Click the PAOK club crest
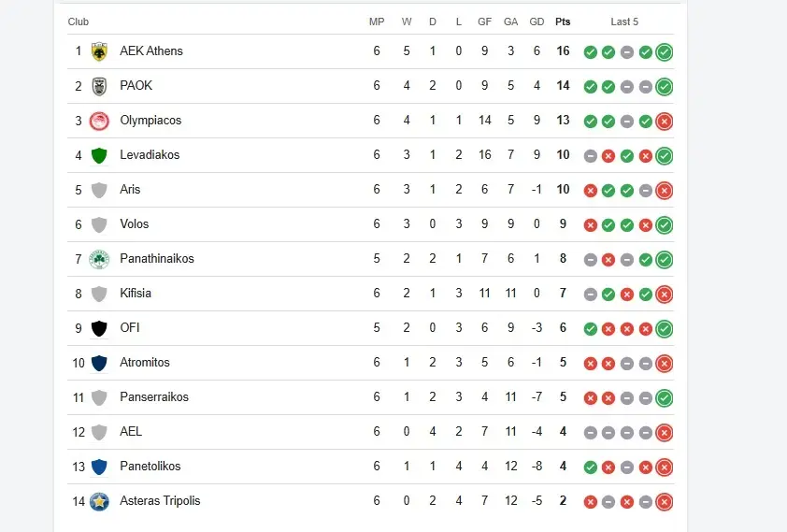This screenshot has height=532, width=787. 99,86
